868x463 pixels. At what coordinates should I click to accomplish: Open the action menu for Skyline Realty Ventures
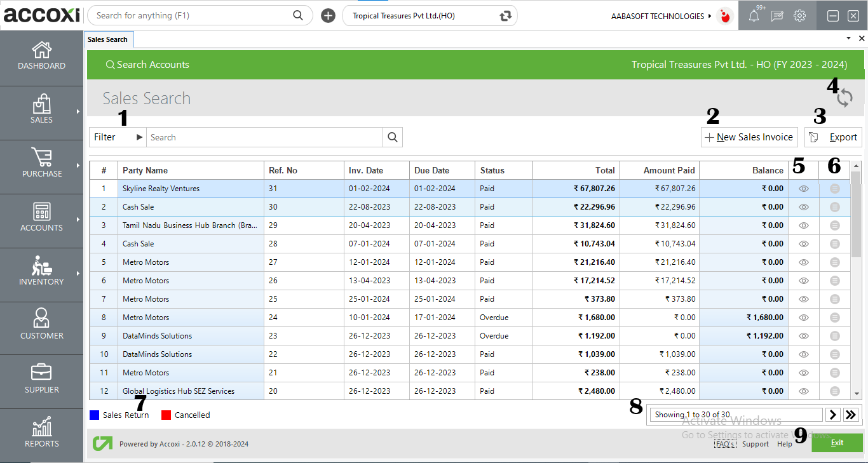coord(835,189)
